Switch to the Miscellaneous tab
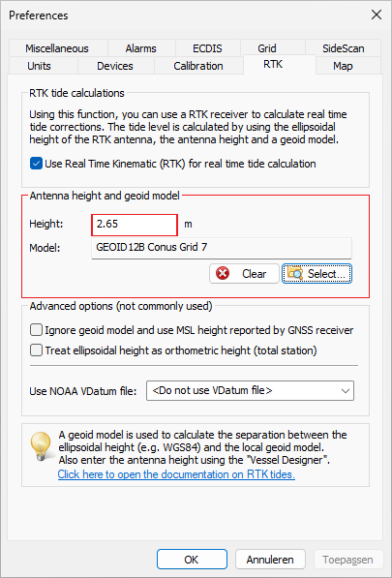The width and height of the screenshot is (392, 578). pos(57,48)
